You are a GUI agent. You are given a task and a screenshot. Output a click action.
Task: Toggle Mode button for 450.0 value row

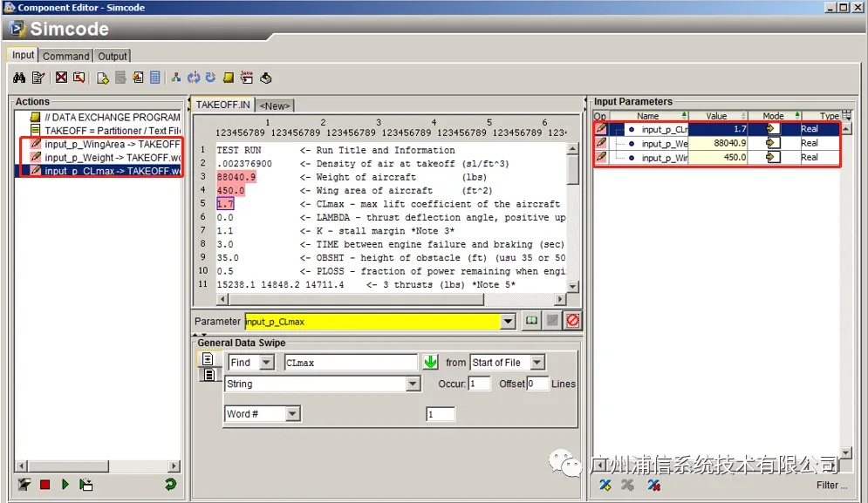coord(773,157)
